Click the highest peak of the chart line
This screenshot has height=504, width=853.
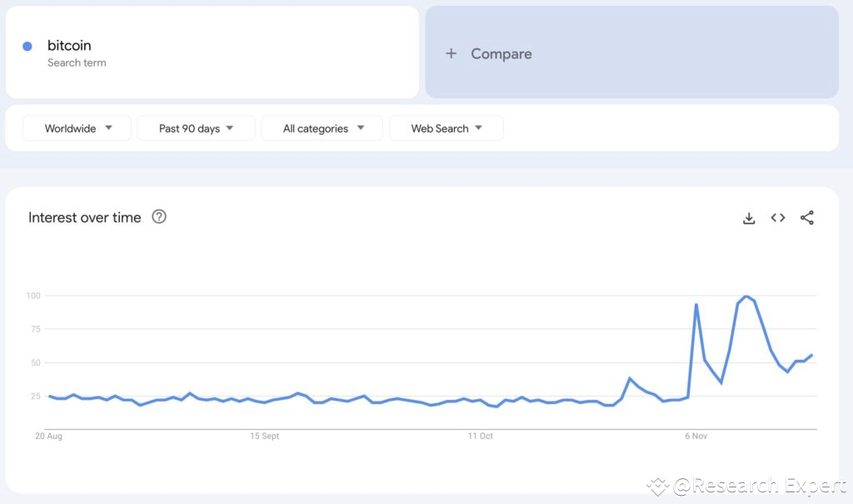(x=746, y=297)
